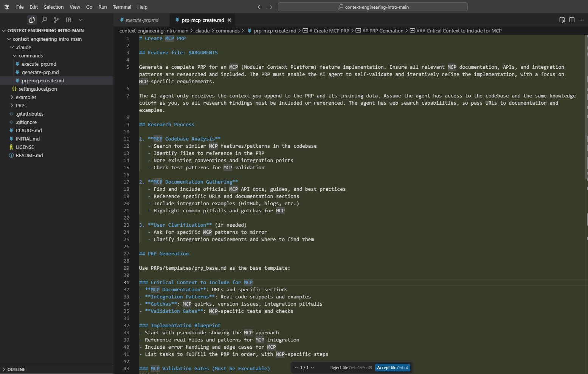
Task: Open the File menu
Action: pos(20,7)
